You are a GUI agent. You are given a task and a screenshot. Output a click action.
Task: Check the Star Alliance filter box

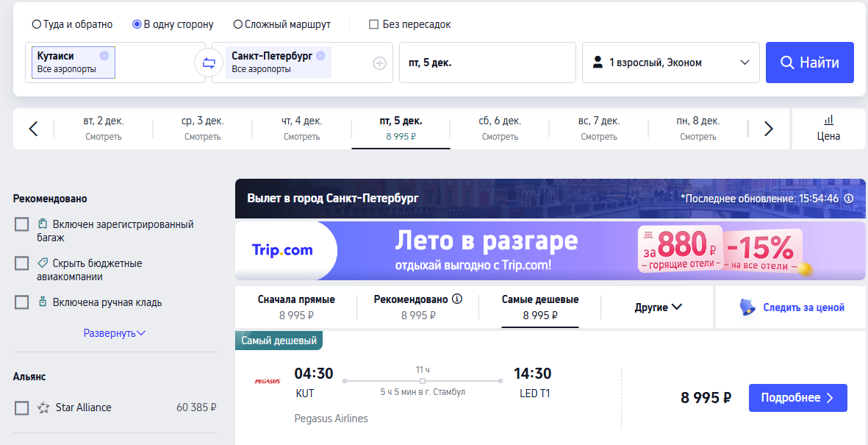pos(21,408)
